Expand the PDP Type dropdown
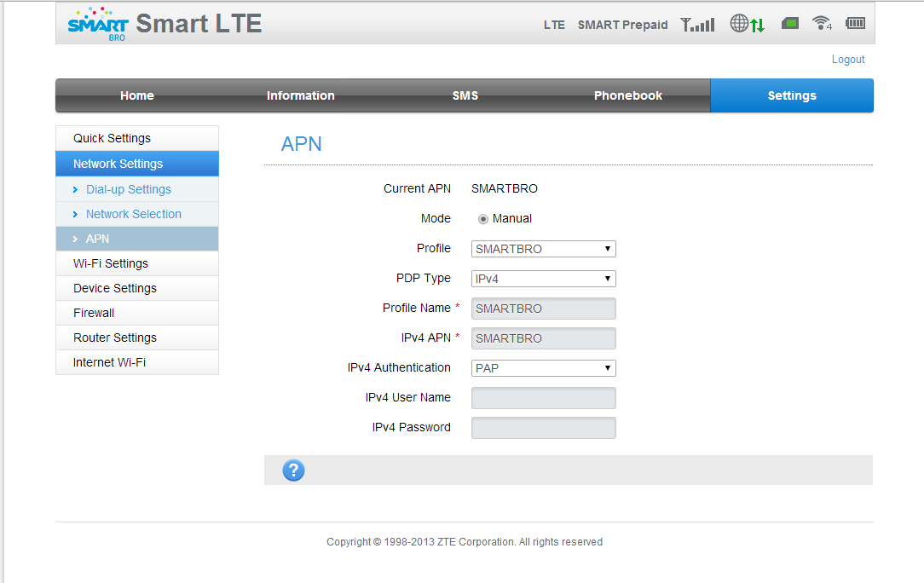This screenshot has height=583, width=924. pyautogui.click(x=543, y=279)
